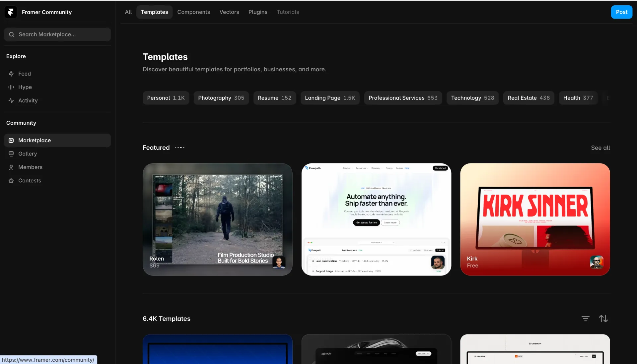Open the blue template card thumbnail

tap(218, 349)
